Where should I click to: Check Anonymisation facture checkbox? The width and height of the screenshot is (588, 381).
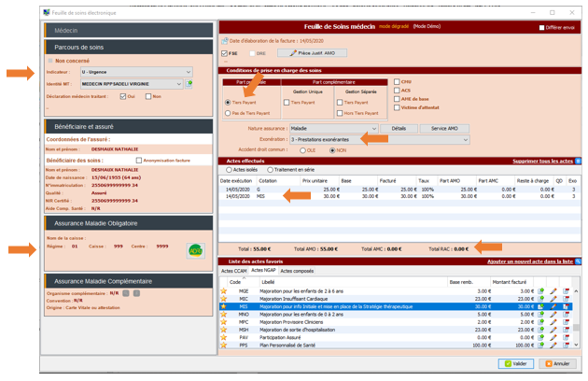139,161
